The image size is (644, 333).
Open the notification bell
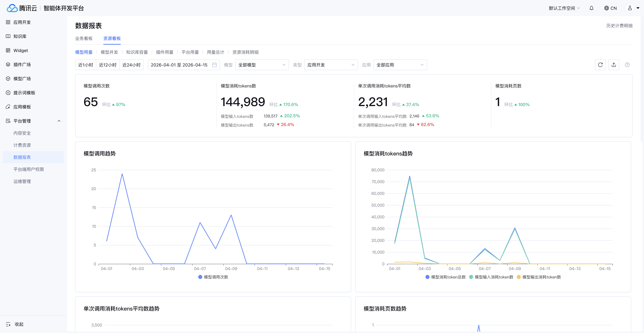[591, 8]
